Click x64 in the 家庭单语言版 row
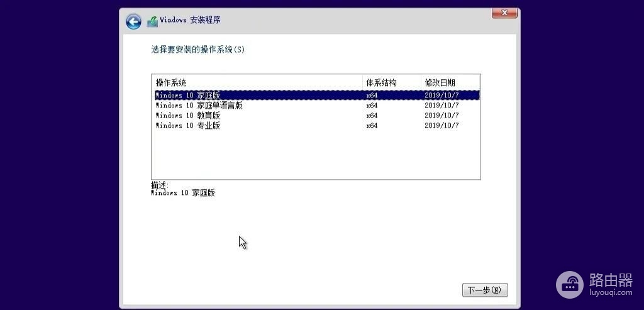 click(372, 106)
